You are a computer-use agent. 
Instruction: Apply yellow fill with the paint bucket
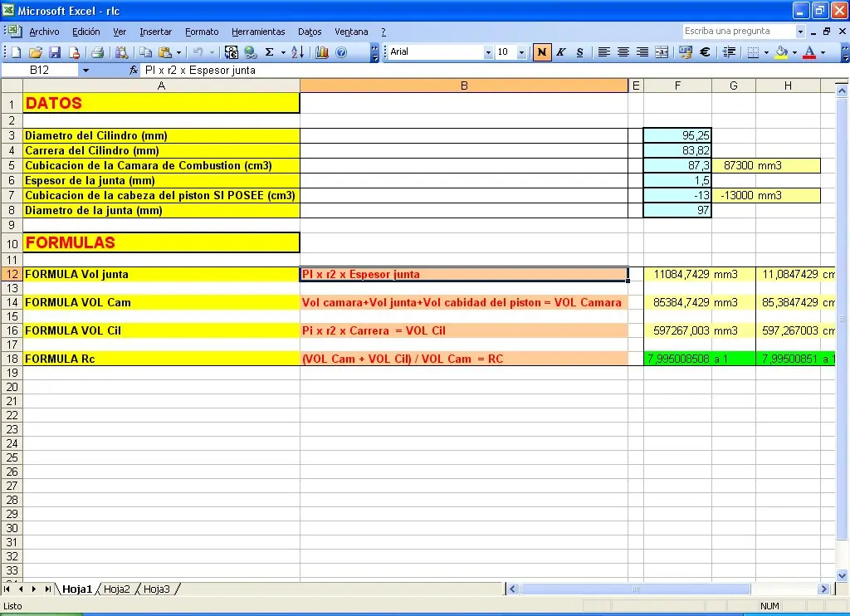(781, 52)
